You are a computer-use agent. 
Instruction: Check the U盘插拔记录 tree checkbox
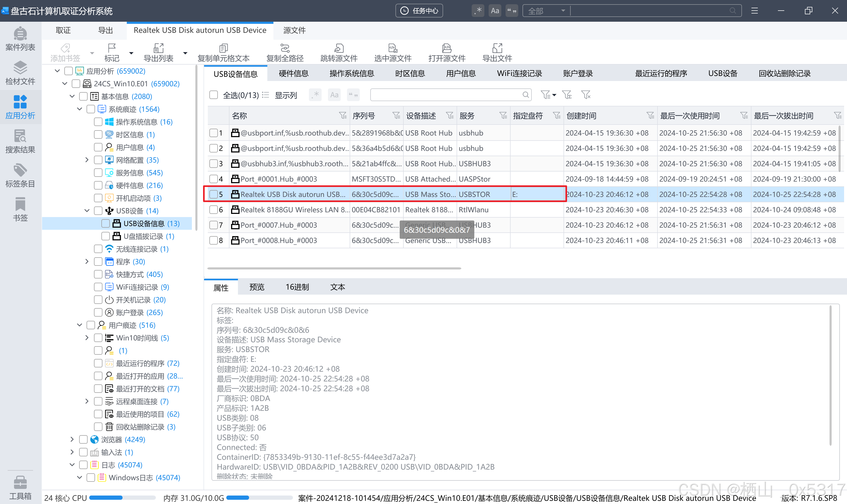pyautogui.click(x=106, y=236)
